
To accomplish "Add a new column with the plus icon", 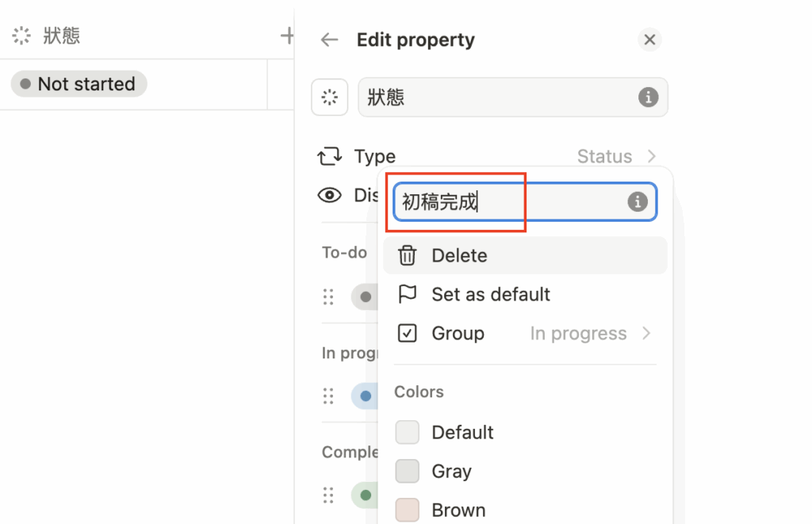I will [287, 36].
